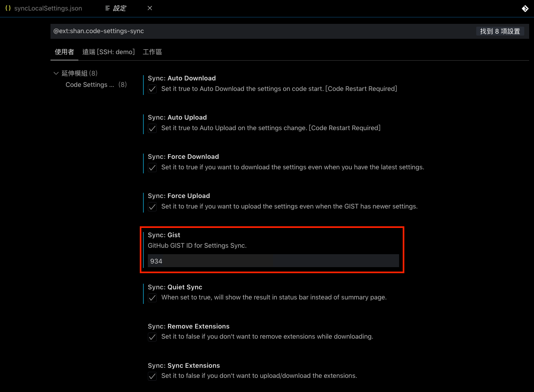This screenshot has height=392, width=534.
Task: Disable Sync: Auto Upload
Action: coord(152,128)
